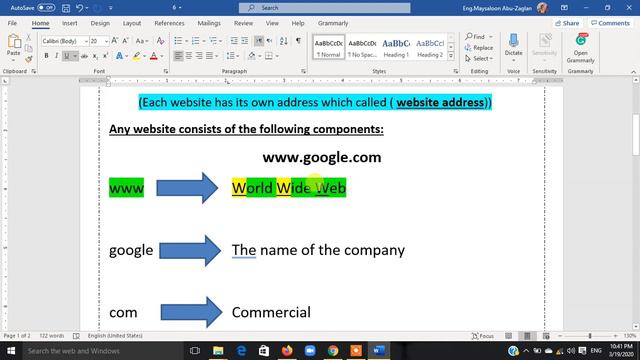640x360 pixels.
Task: Expand the Styles gallery
Action: pos(451,56)
